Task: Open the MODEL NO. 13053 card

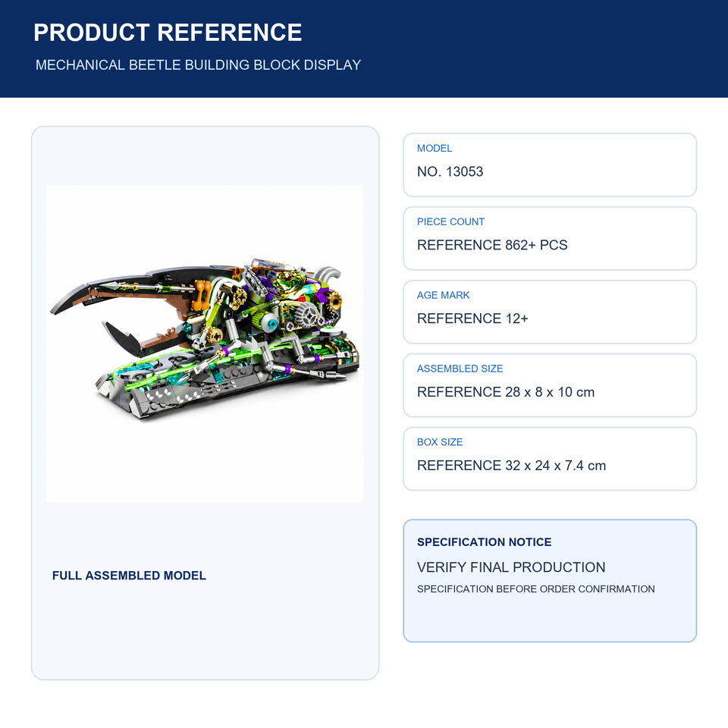Action: (550, 165)
